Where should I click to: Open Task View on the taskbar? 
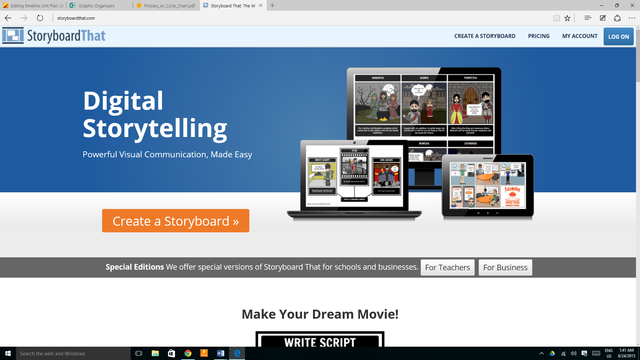pyautogui.click(x=138, y=353)
